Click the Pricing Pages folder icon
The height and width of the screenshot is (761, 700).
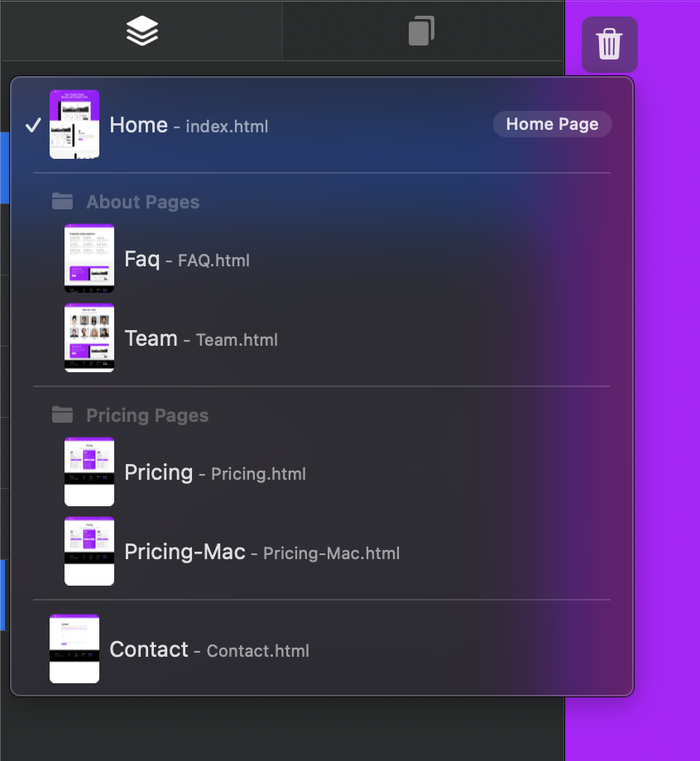click(62, 414)
